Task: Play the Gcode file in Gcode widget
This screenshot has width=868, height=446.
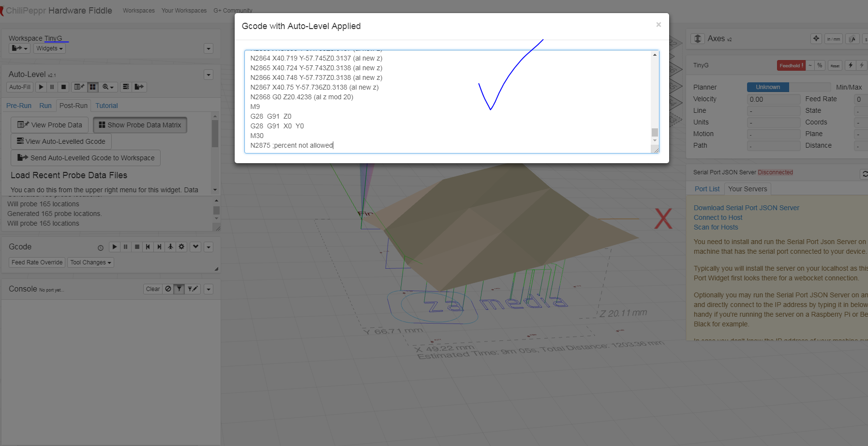Action: tap(115, 247)
